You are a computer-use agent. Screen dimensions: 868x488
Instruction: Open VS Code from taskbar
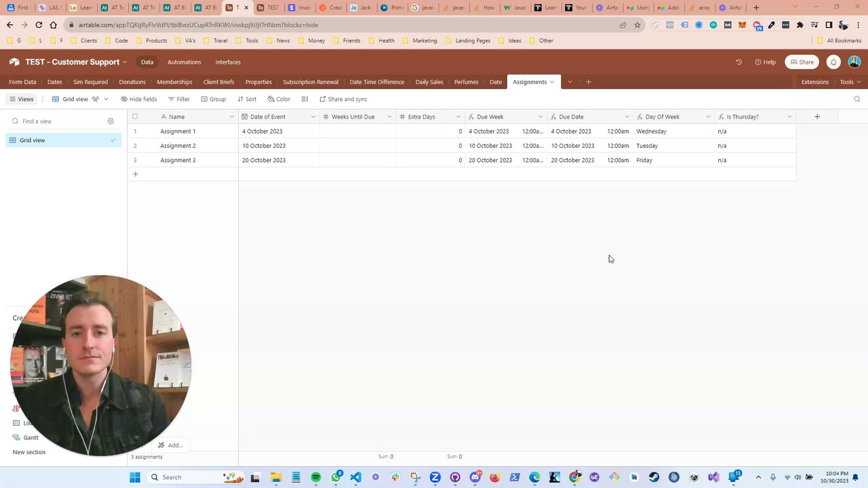pyautogui.click(x=355, y=477)
